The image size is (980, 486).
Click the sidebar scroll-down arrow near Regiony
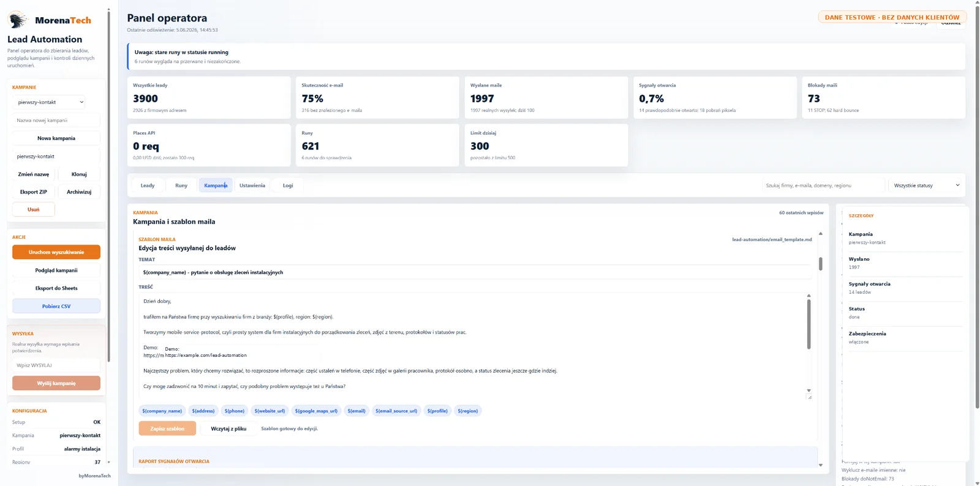108,462
